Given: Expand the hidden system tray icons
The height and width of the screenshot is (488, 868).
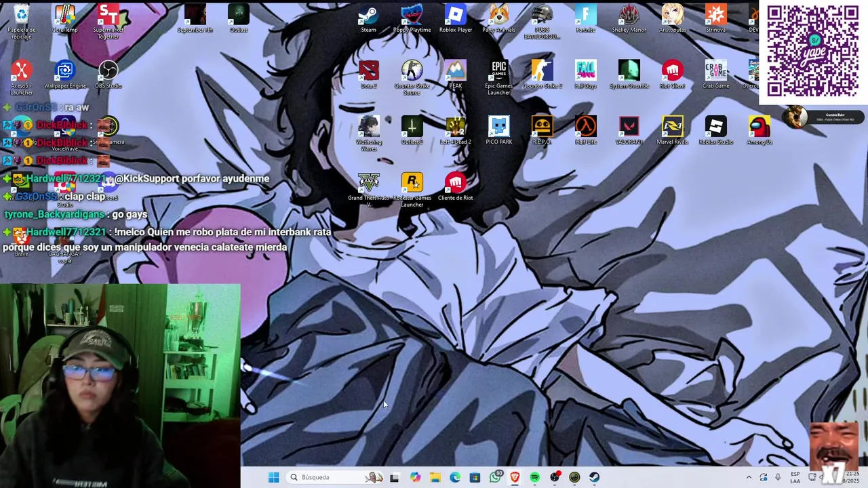Looking at the screenshot, I should point(749,477).
